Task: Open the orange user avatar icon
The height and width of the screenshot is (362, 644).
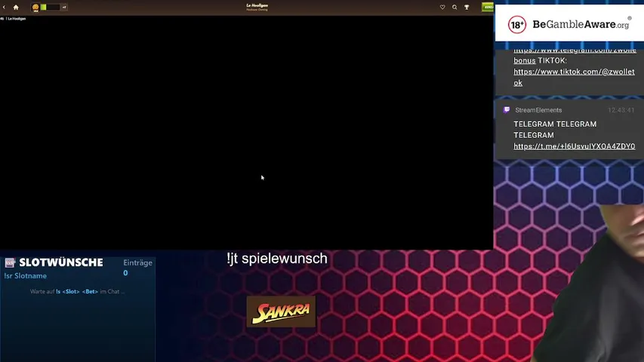Action: click(x=35, y=8)
